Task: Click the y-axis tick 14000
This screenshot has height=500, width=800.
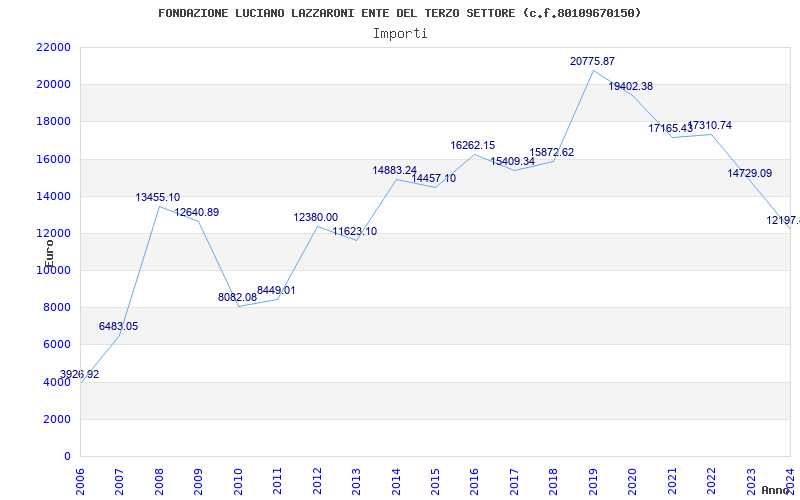Action: point(53,196)
